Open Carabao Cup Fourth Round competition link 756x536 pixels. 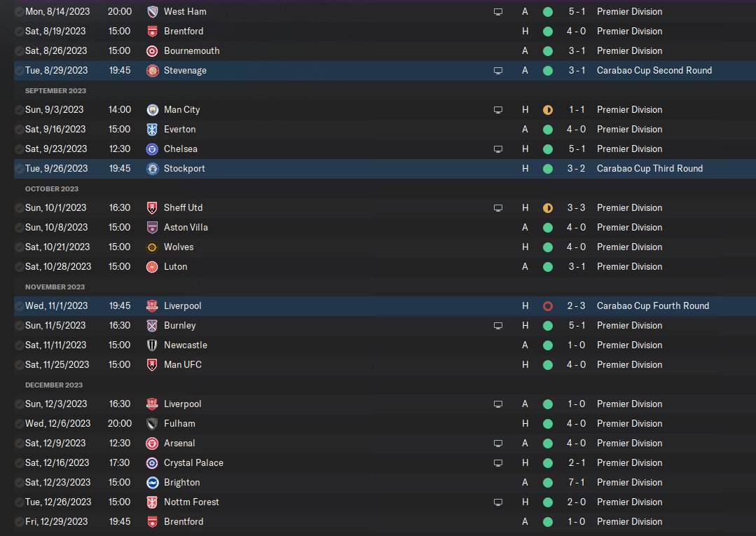click(x=653, y=306)
